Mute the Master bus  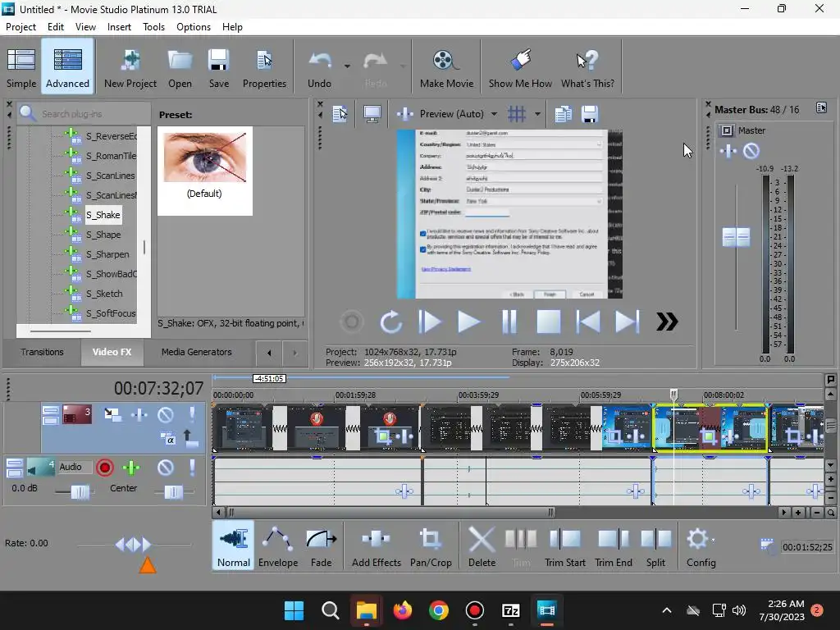click(x=751, y=151)
